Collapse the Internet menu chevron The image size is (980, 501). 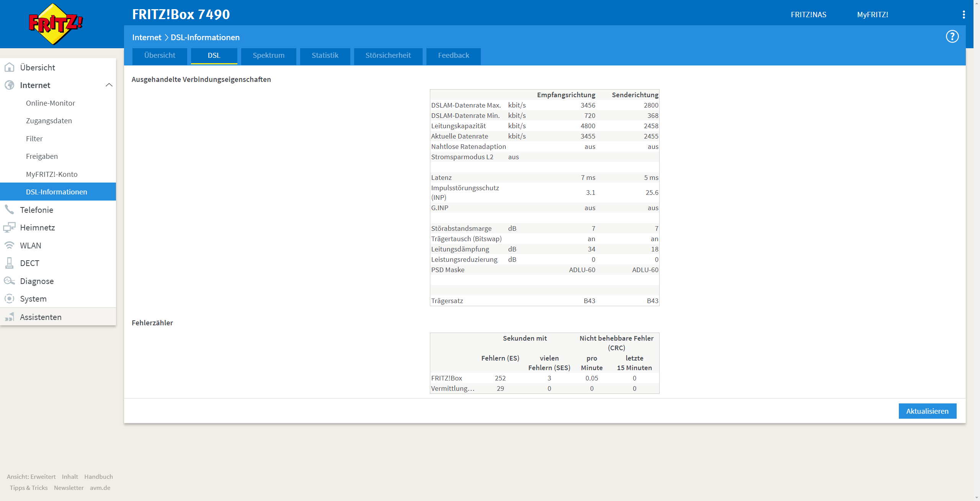click(x=109, y=85)
